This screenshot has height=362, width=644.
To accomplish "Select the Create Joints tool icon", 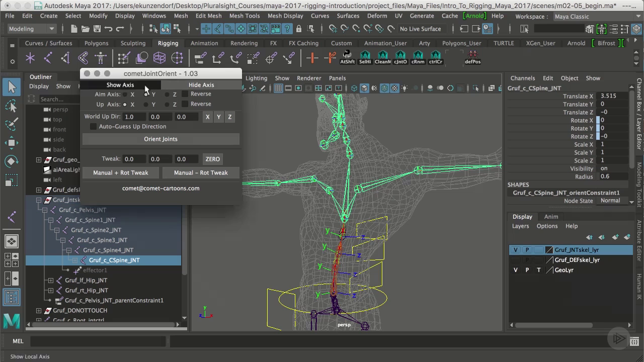I will click(48, 58).
